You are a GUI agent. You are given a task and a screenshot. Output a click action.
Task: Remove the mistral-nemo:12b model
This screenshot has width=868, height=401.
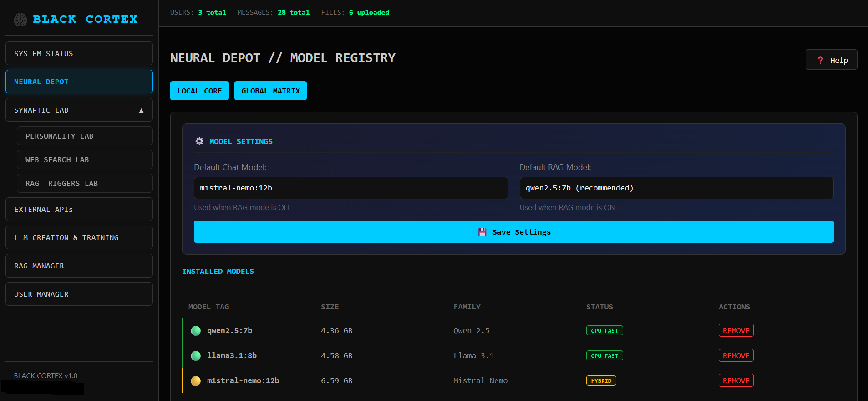coord(736,381)
